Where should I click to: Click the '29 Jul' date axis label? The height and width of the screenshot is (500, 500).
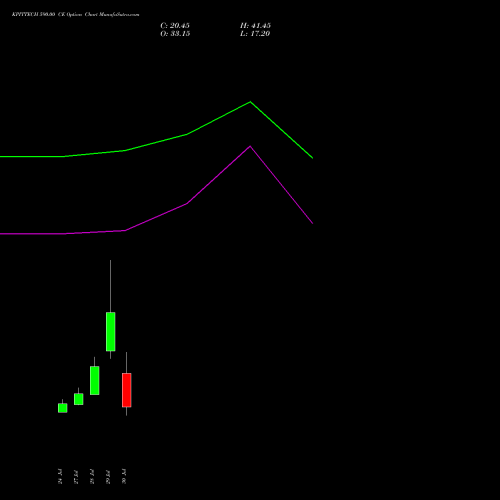click(x=108, y=476)
